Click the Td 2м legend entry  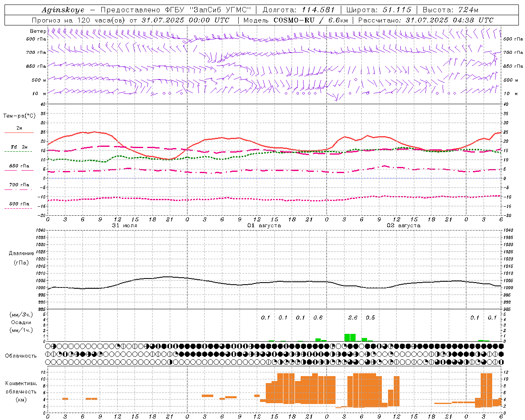(x=19, y=147)
